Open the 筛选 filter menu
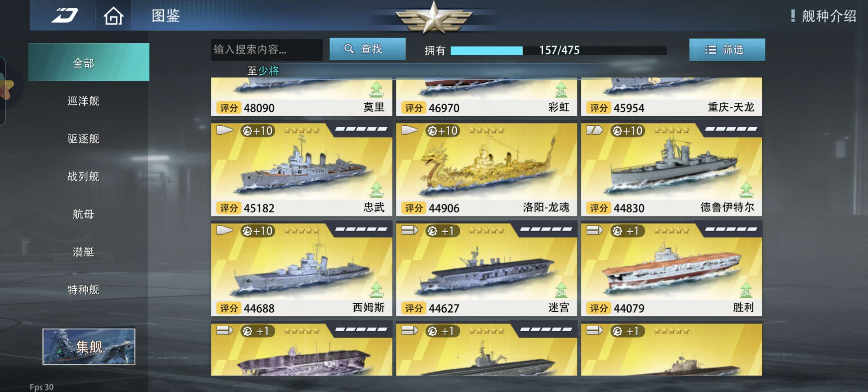 727,50
